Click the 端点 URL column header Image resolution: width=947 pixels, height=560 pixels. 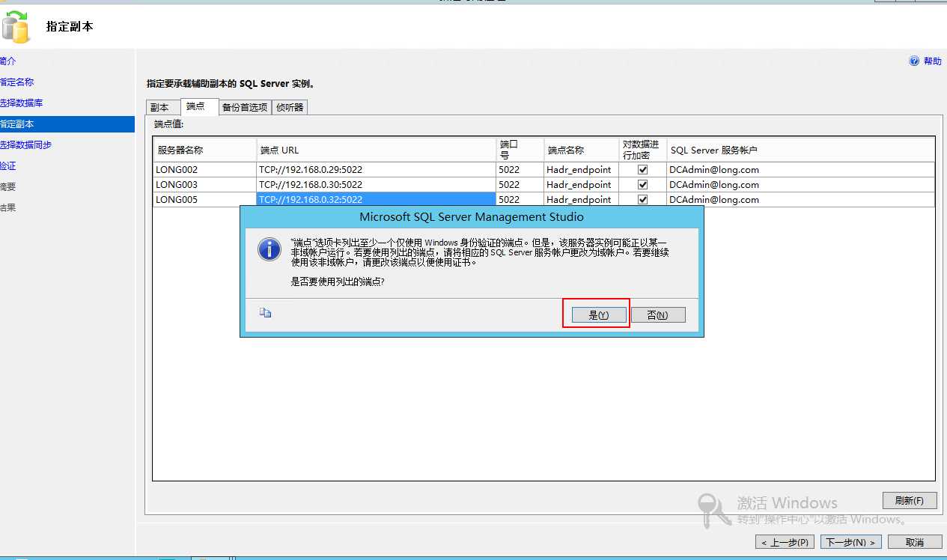click(x=377, y=150)
